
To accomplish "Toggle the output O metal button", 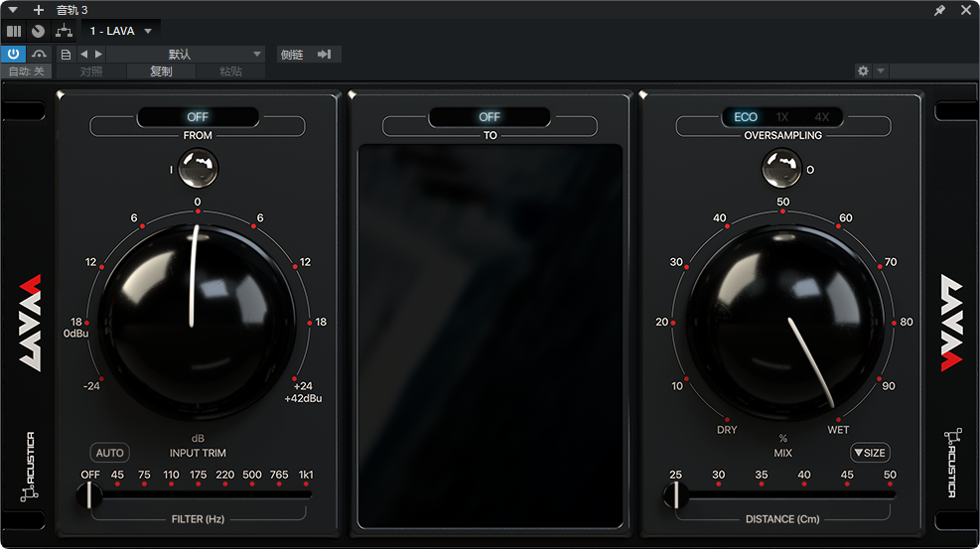I will [781, 168].
